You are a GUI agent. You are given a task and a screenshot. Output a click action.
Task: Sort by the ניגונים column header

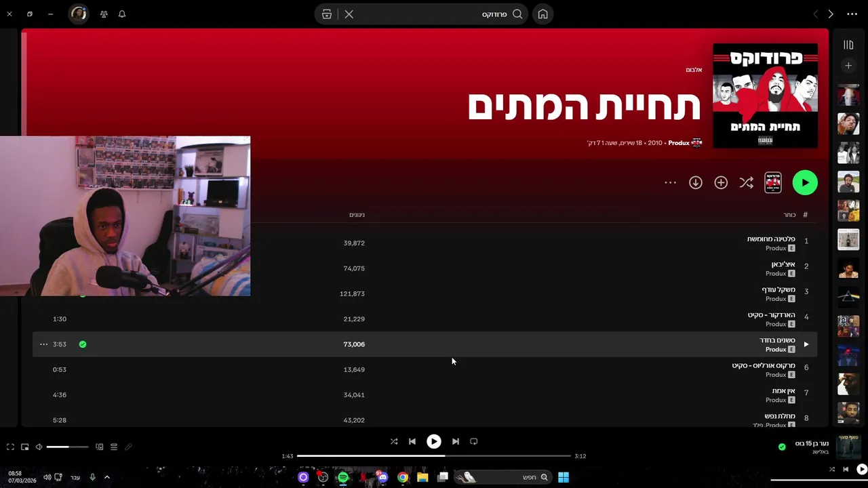pos(357,215)
